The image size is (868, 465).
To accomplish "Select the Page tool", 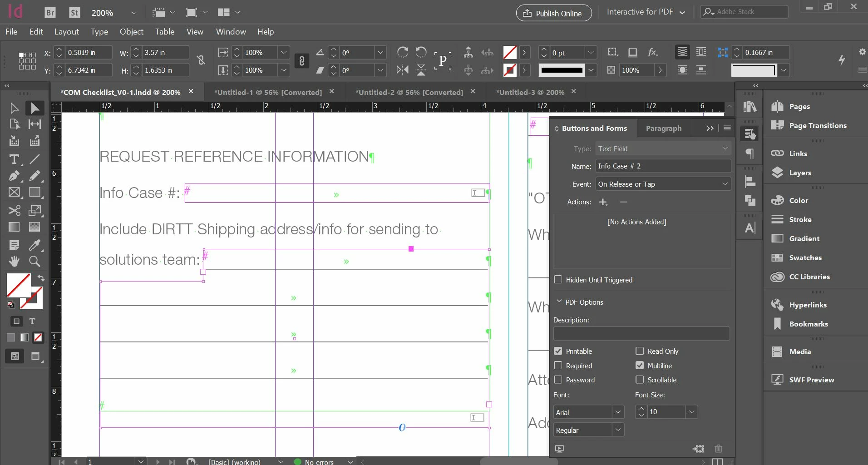I will 14,124.
